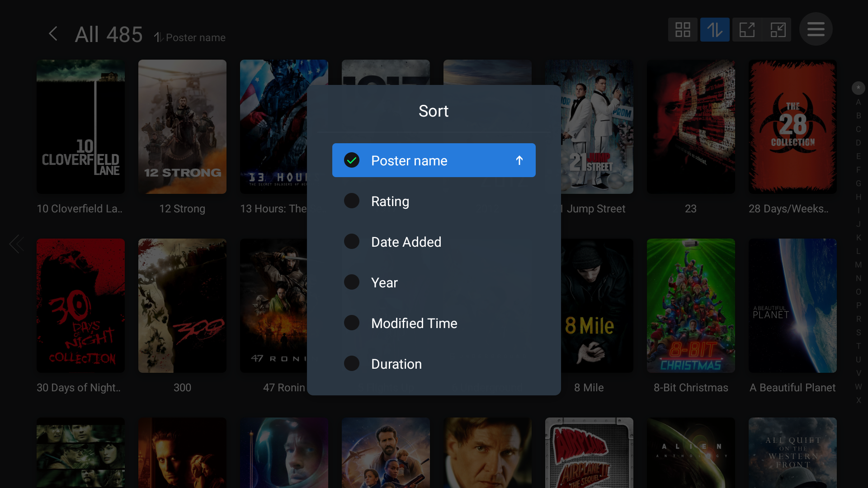Jump to letter S in index

coord(858,333)
